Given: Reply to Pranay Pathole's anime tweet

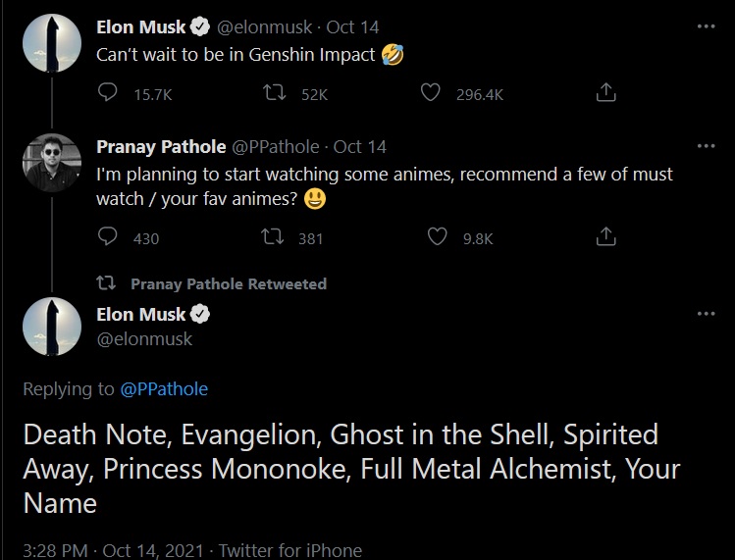Looking at the screenshot, I should (109, 237).
